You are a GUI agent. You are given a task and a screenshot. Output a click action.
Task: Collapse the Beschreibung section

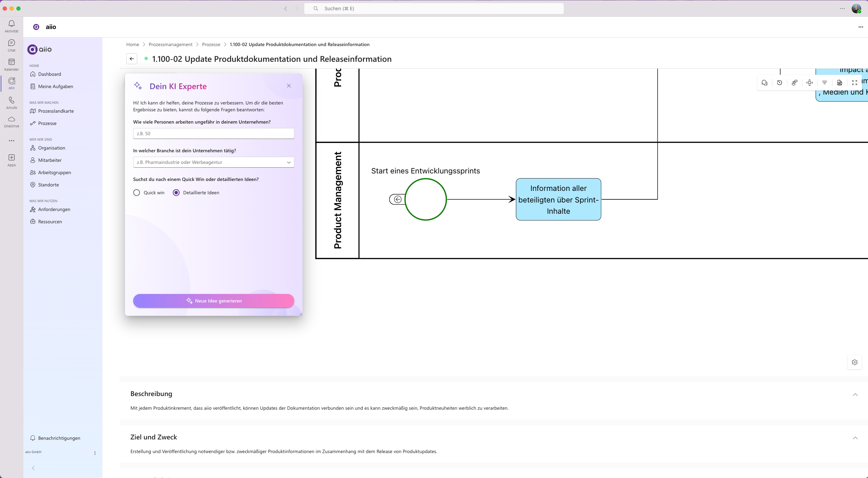[855, 394]
